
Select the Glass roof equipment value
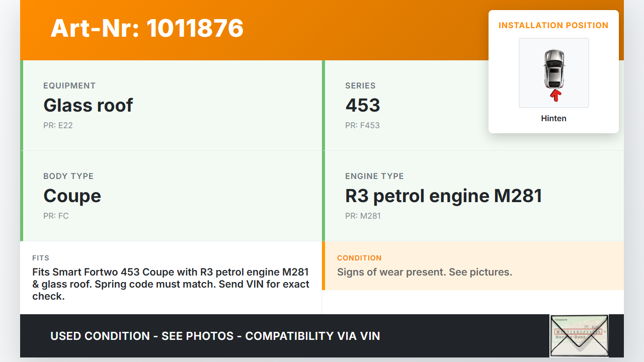tap(88, 105)
